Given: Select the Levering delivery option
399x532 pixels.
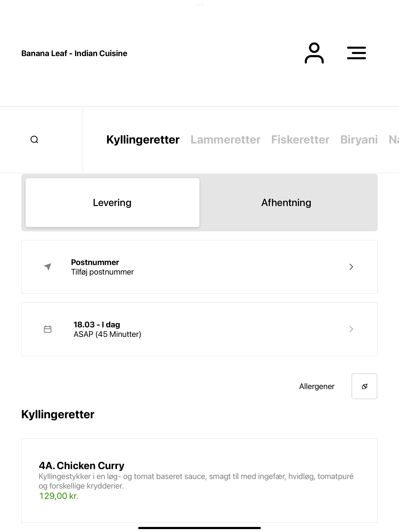Looking at the screenshot, I should click(112, 203).
